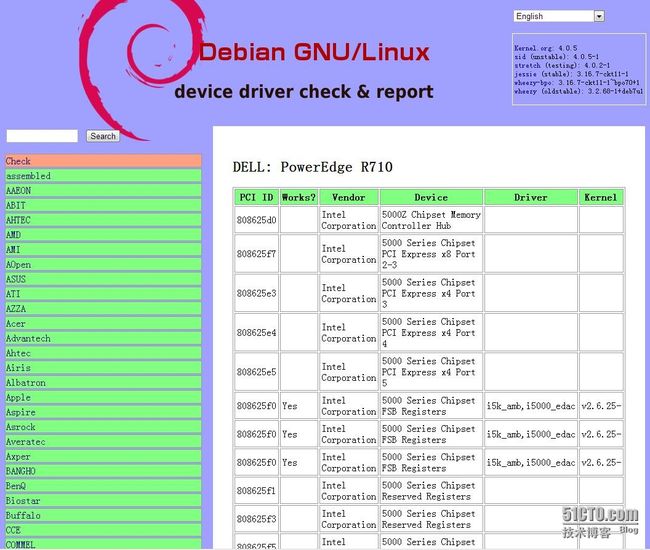Select PCI ID 808625f7 cell
The width and height of the screenshot is (650, 550).
click(x=256, y=254)
